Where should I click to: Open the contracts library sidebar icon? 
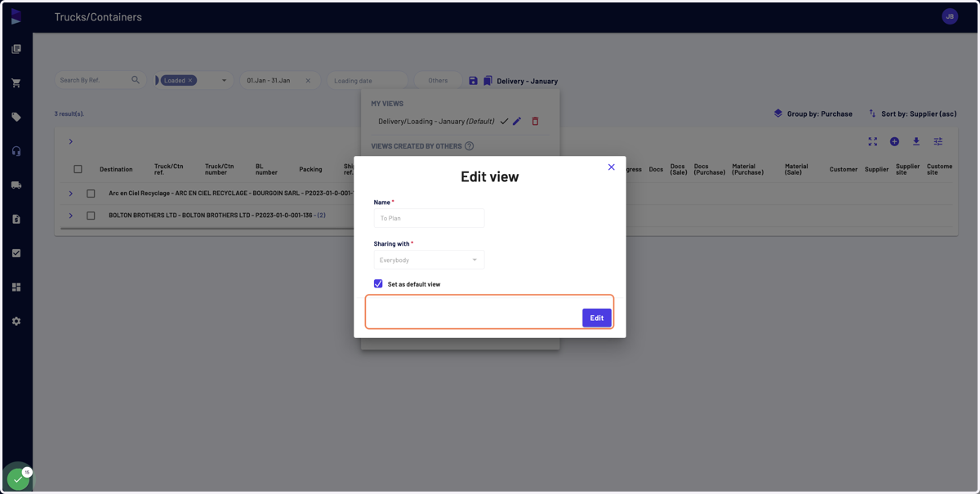pos(16,49)
